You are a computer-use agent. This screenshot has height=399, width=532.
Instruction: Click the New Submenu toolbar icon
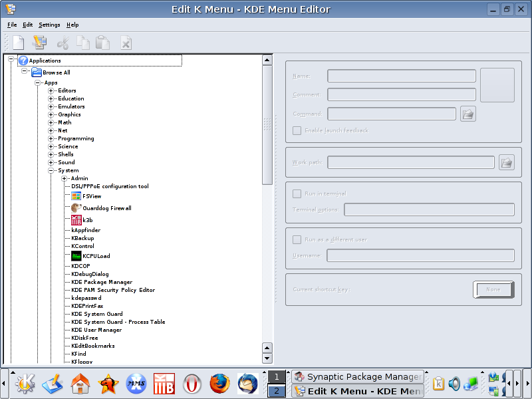tap(40, 43)
